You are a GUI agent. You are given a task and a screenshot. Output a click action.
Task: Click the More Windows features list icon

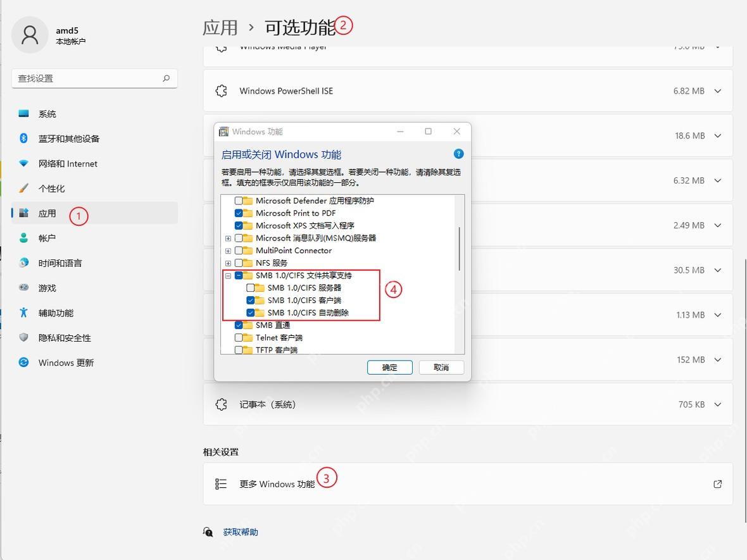pos(220,484)
